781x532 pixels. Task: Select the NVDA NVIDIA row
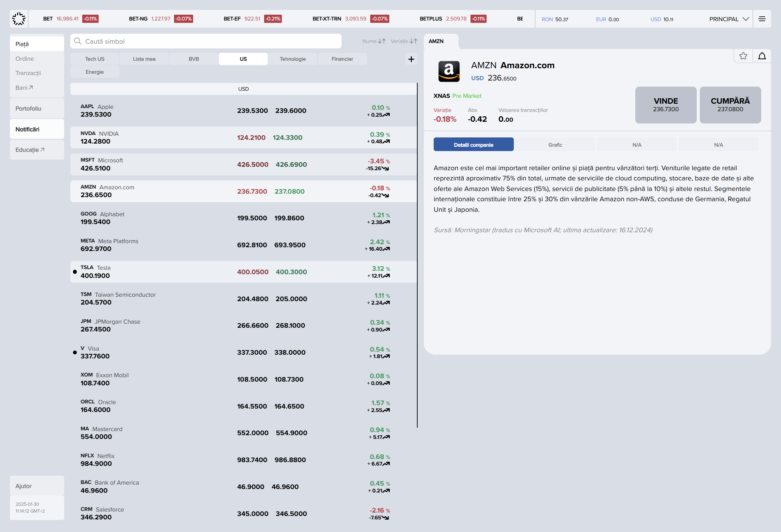click(243, 137)
